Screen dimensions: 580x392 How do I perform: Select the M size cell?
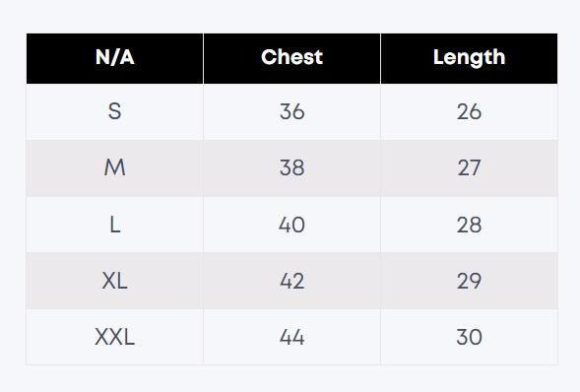(x=114, y=167)
